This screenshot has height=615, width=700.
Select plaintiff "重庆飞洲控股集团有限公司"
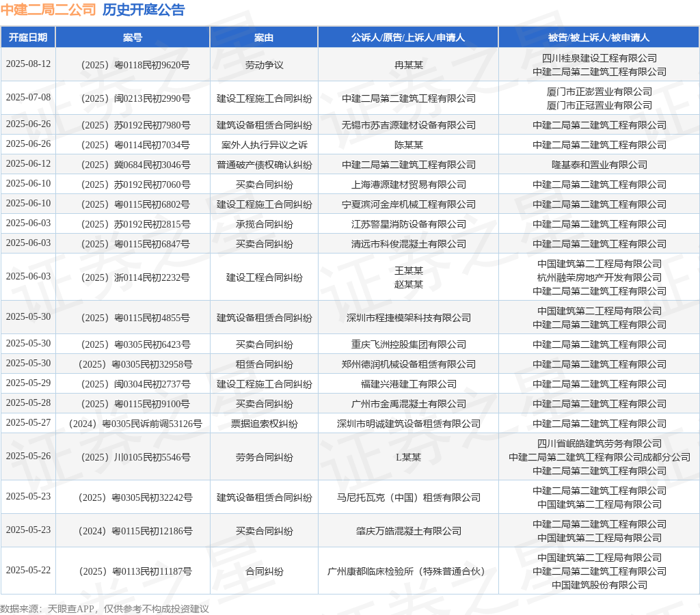coord(409,345)
